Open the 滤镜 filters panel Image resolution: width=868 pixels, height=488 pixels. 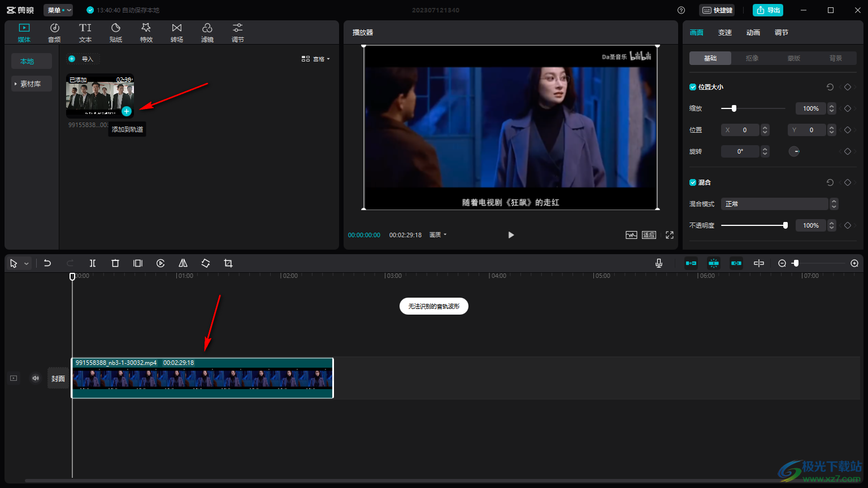click(x=207, y=33)
